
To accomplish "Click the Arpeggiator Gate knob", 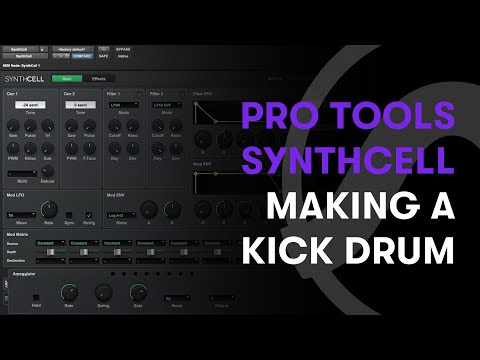I will pos(138,293).
